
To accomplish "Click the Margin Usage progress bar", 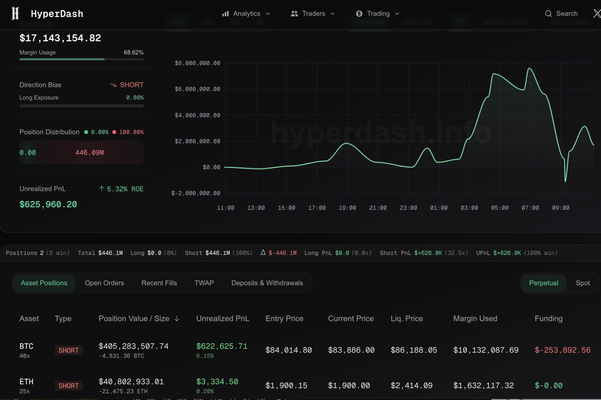I will point(81,59).
